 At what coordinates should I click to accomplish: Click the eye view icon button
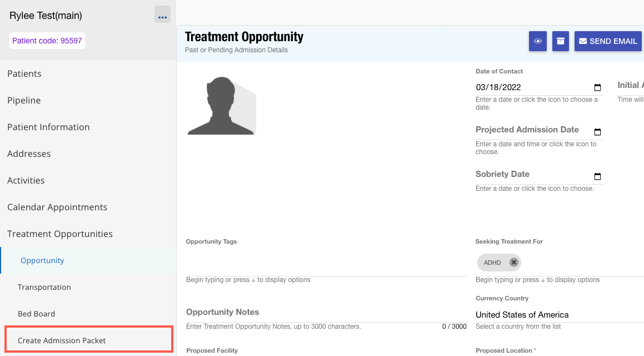pyautogui.click(x=538, y=41)
